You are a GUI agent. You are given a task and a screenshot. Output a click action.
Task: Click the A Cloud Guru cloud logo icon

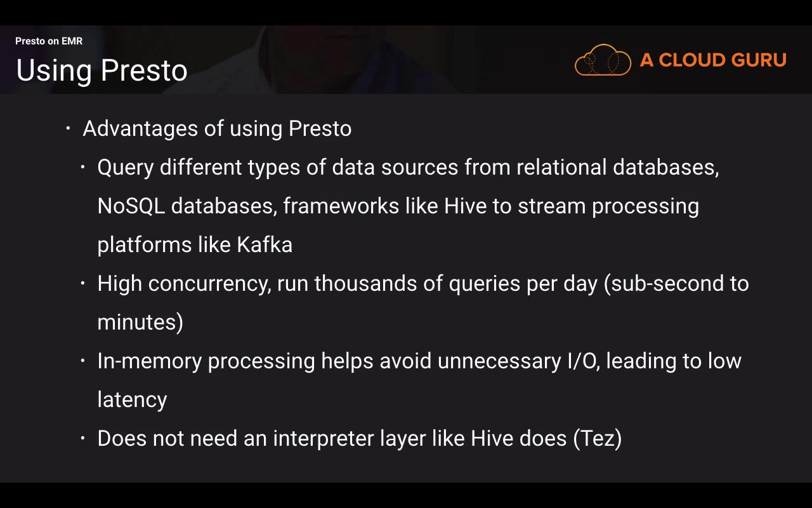[603, 60]
